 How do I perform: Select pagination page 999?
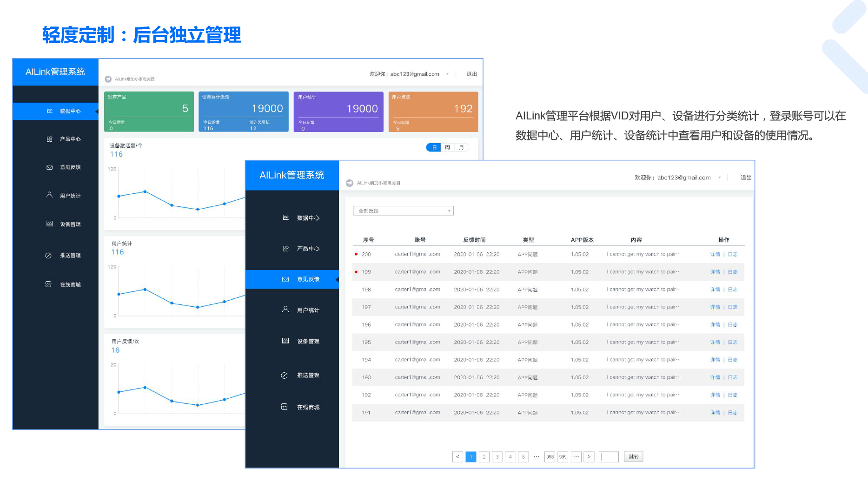coord(563,457)
